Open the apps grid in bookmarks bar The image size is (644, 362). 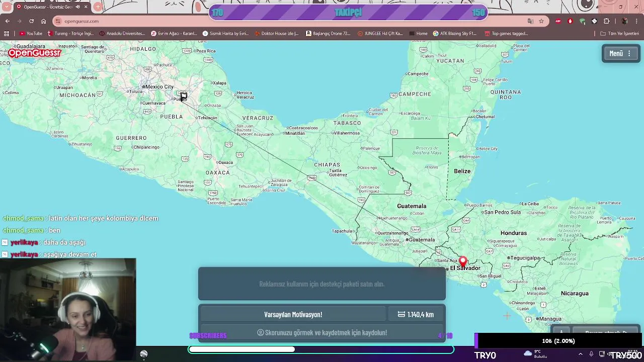[x=7, y=34]
